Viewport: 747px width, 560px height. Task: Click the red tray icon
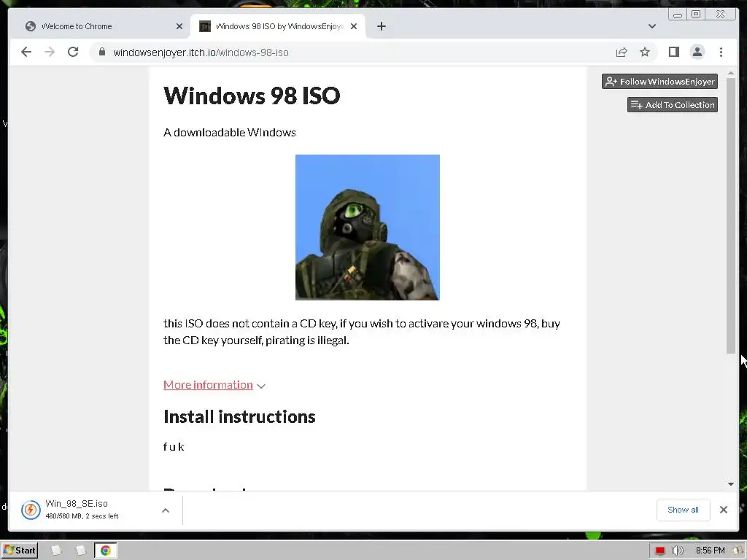pyautogui.click(x=659, y=551)
